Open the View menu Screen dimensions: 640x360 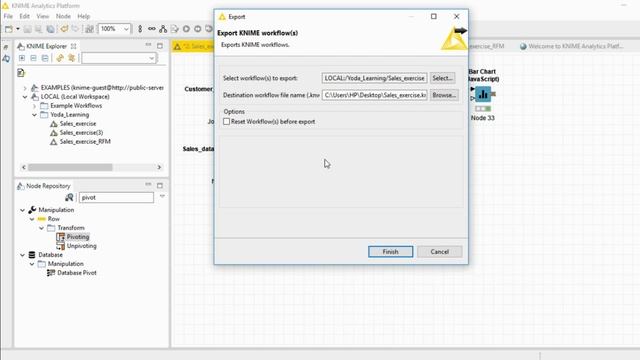(x=42, y=16)
